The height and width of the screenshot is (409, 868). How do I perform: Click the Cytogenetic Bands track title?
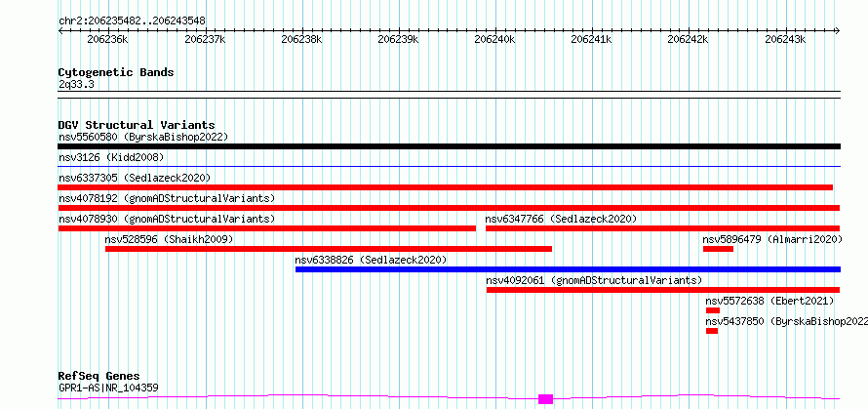(x=116, y=72)
